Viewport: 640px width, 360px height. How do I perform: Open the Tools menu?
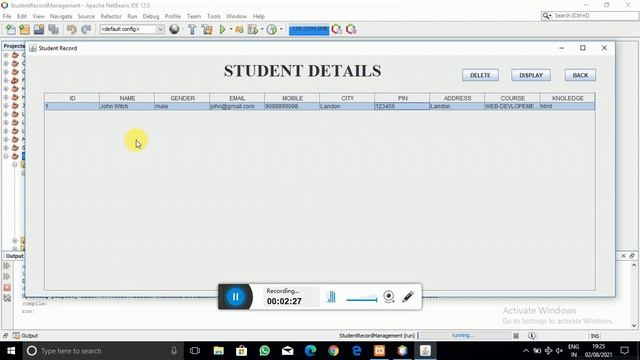(213, 16)
